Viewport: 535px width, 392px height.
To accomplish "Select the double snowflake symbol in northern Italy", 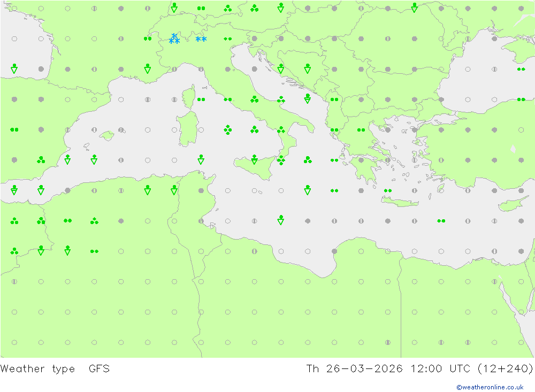I will point(201,39).
